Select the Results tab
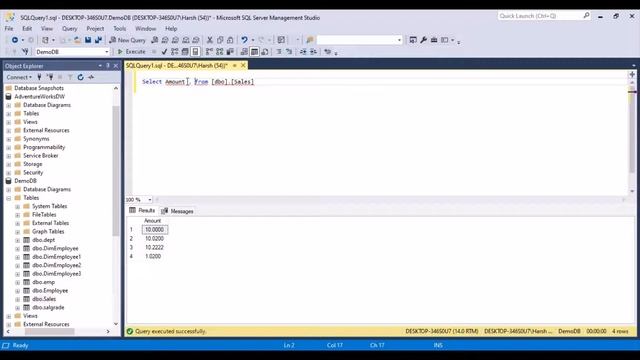Screen dimensions: 640x360 click(x=142, y=211)
